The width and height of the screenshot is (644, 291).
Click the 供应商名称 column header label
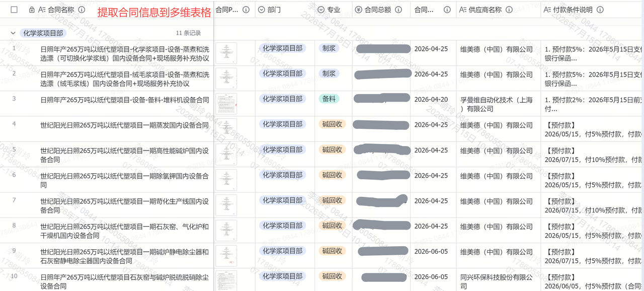coord(485,10)
